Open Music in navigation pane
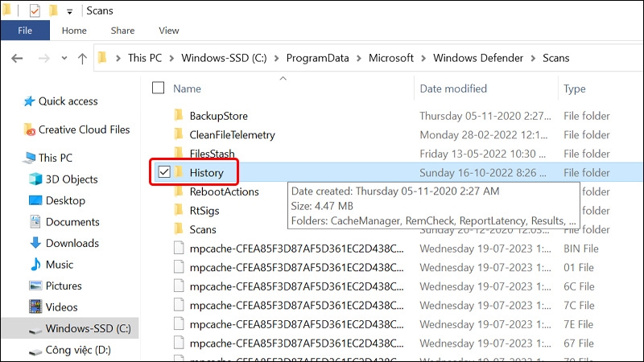644x362 pixels. click(59, 265)
